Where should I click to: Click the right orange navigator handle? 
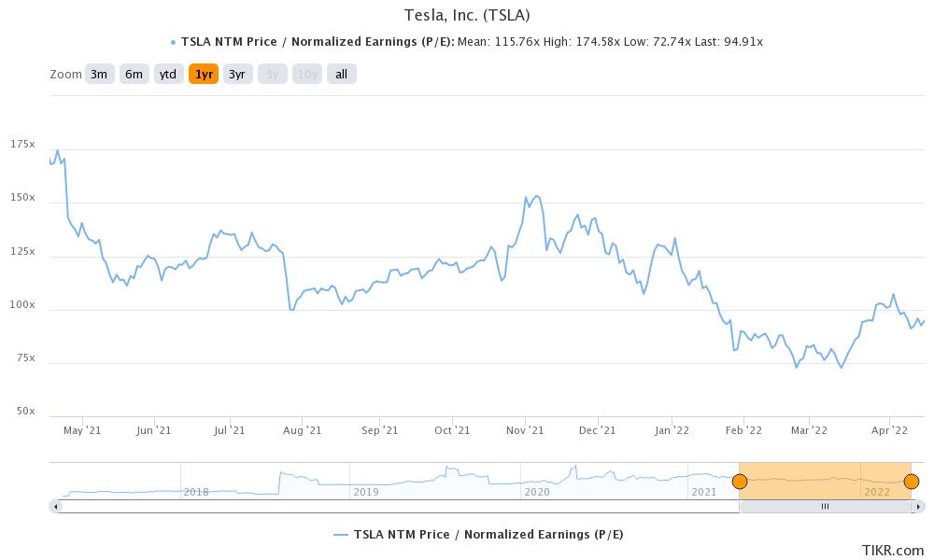[912, 482]
